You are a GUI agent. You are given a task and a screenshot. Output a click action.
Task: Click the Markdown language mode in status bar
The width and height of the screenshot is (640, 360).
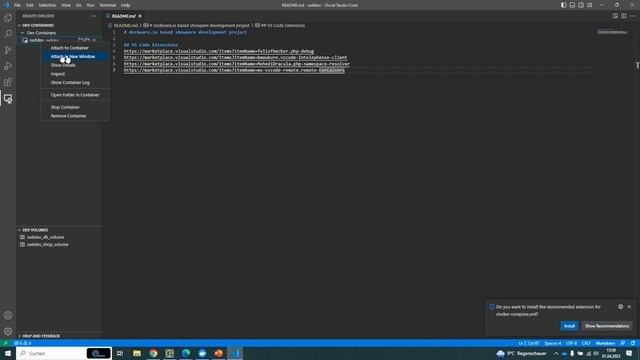(605, 343)
